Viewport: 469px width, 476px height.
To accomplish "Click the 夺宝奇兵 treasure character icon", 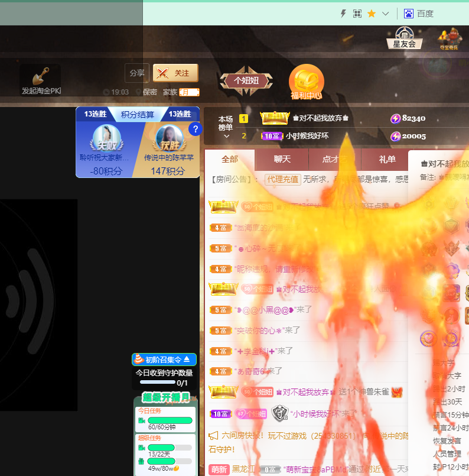I will [450, 38].
